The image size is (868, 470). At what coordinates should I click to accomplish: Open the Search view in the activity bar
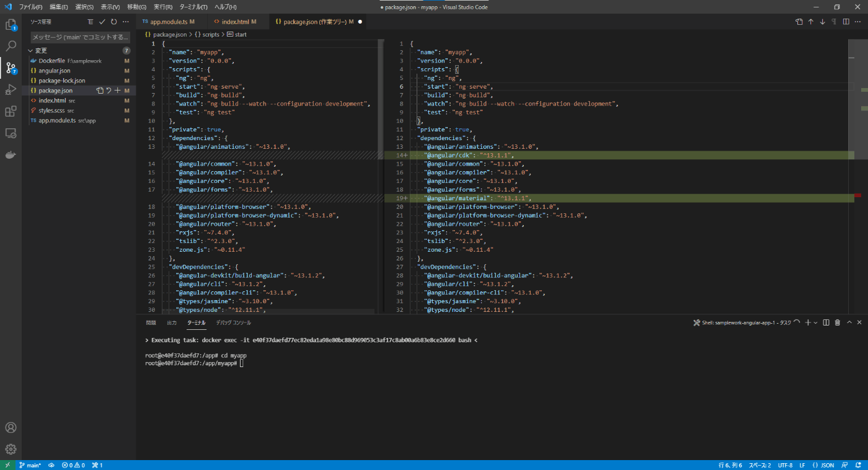[x=11, y=46]
